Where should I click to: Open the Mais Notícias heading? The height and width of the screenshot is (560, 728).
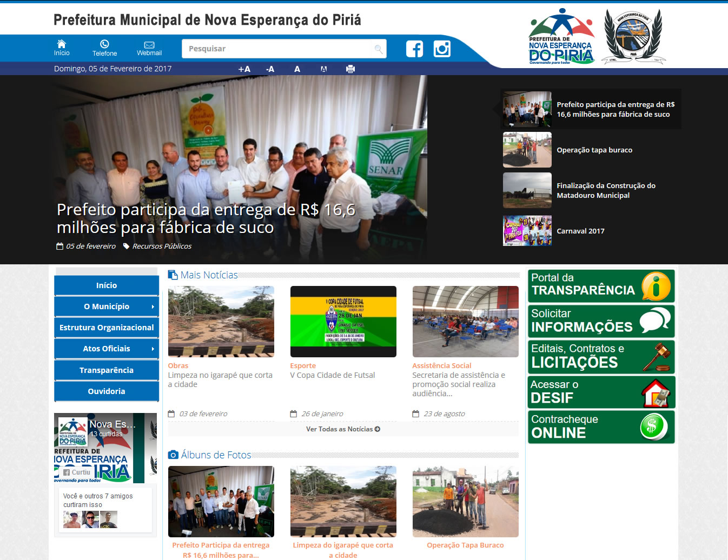pos(209,275)
